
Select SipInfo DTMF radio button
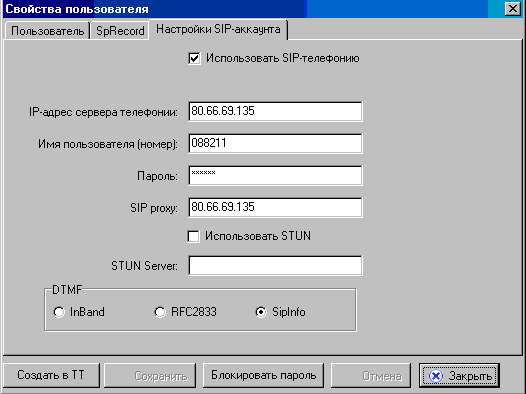tap(261, 312)
